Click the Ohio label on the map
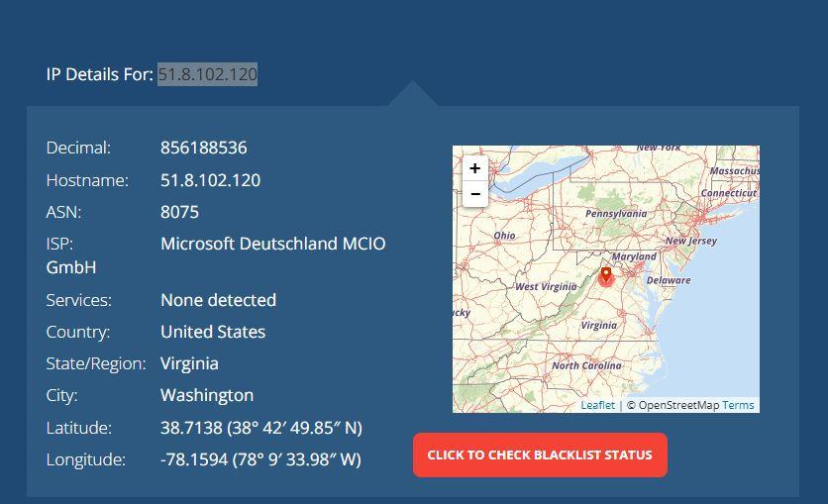 504,236
